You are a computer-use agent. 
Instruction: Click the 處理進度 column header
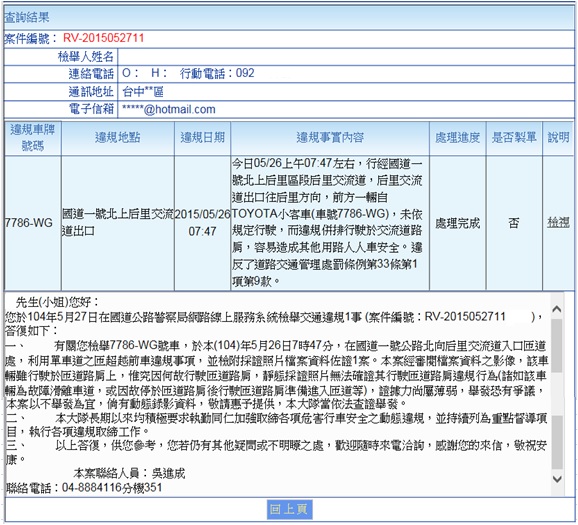tap(457, 138)
